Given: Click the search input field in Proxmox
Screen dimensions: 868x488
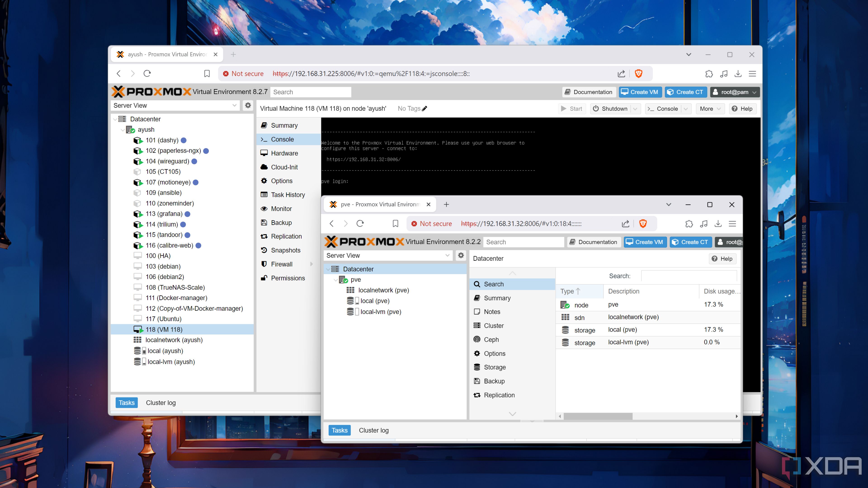Looking at the screenshot, I should click(311, 92).
